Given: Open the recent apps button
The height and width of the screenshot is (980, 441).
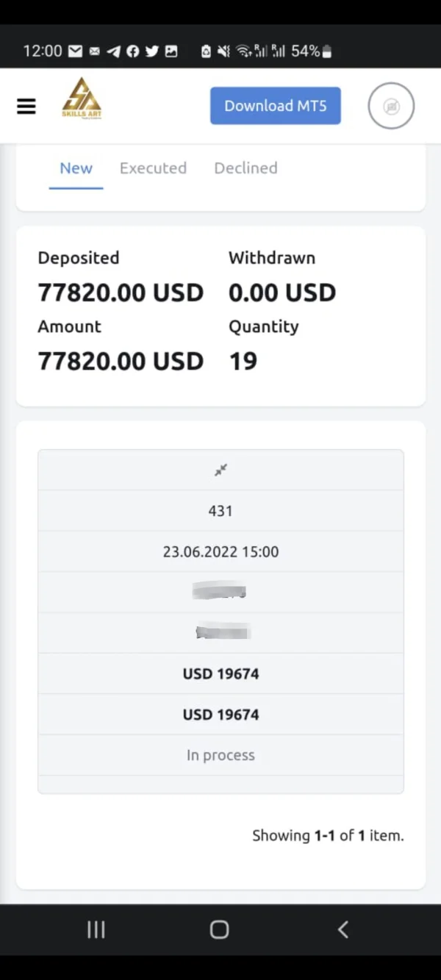Looking at the screenshot, I should click(x=96, y=929).
